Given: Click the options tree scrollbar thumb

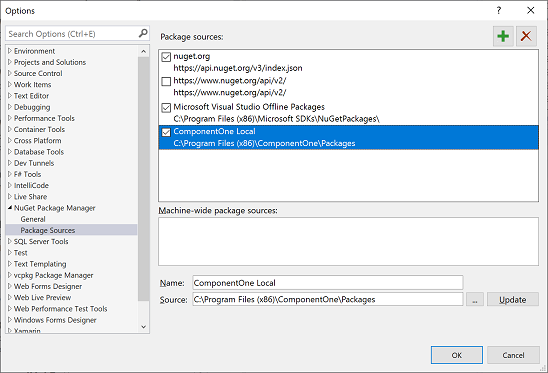Looking at the screenshot, I should click(143, 178).
